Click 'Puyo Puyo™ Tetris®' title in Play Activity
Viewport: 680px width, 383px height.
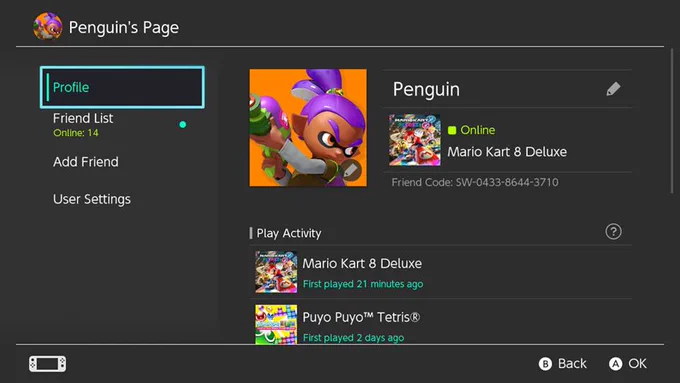361,317
